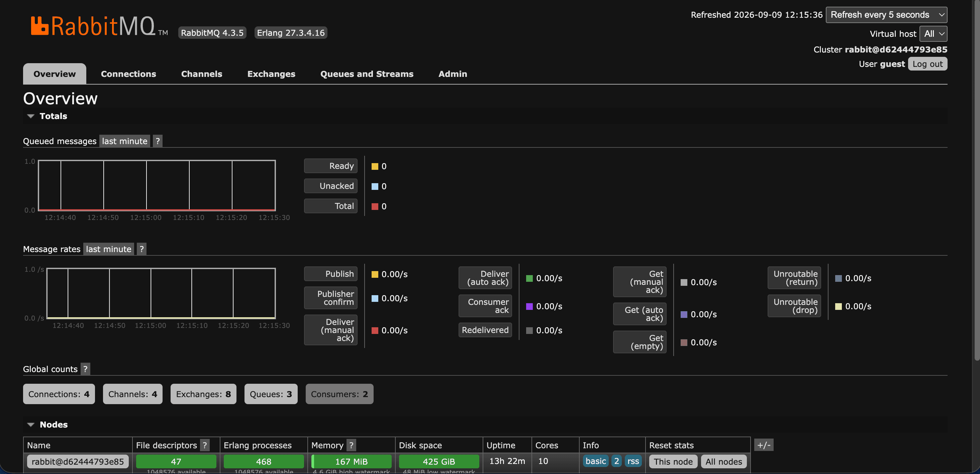Click the RabbitMQ logo
The image size is (980, 474).
99,26
